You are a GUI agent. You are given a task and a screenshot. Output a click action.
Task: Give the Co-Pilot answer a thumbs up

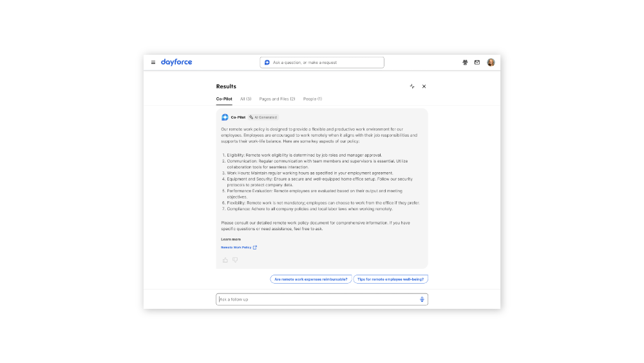[x=225, y=260]
